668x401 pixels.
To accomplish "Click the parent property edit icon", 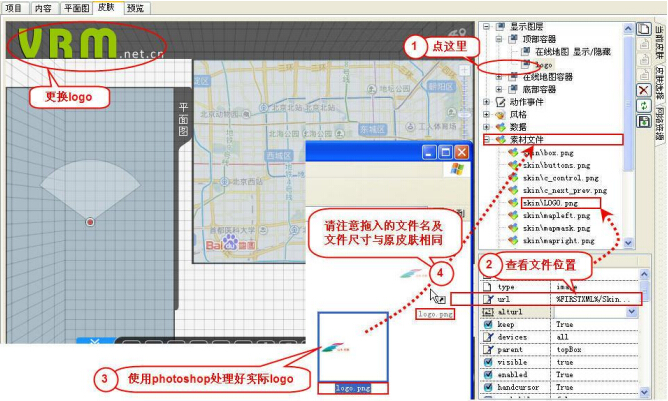I will [488, 349].
